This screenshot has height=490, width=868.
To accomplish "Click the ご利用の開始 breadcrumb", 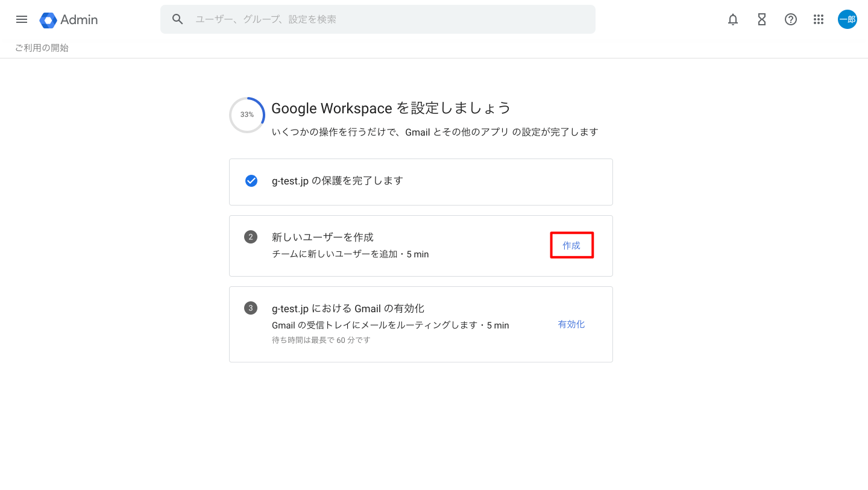I will [x=42, y=48].
